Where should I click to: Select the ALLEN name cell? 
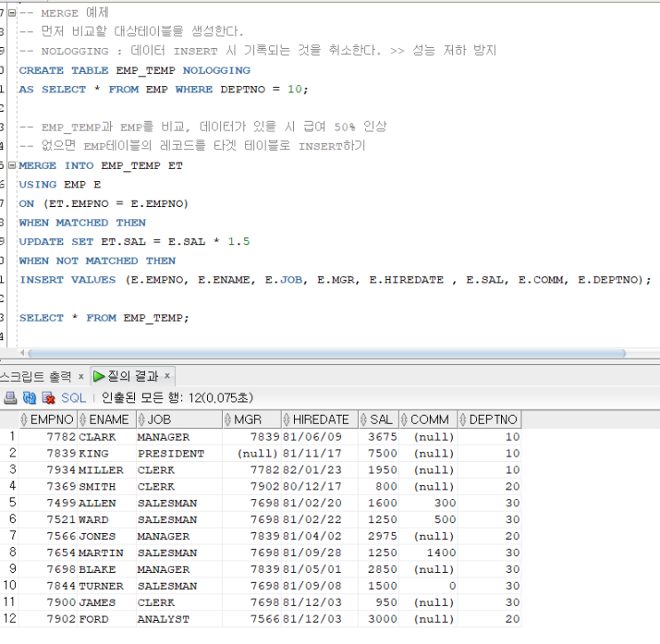pyautogui.click(x=107, y=503)
